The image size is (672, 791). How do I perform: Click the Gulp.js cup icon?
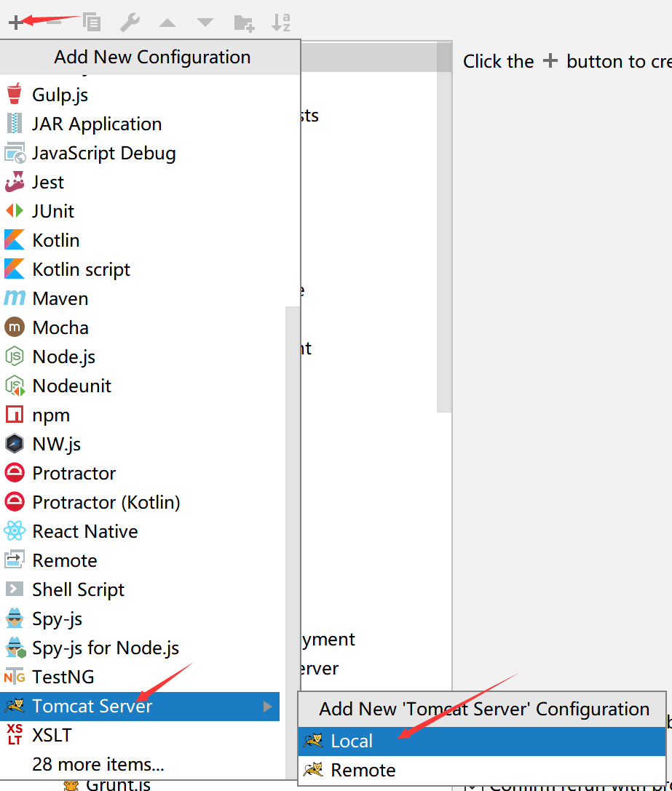pos(14,94)
